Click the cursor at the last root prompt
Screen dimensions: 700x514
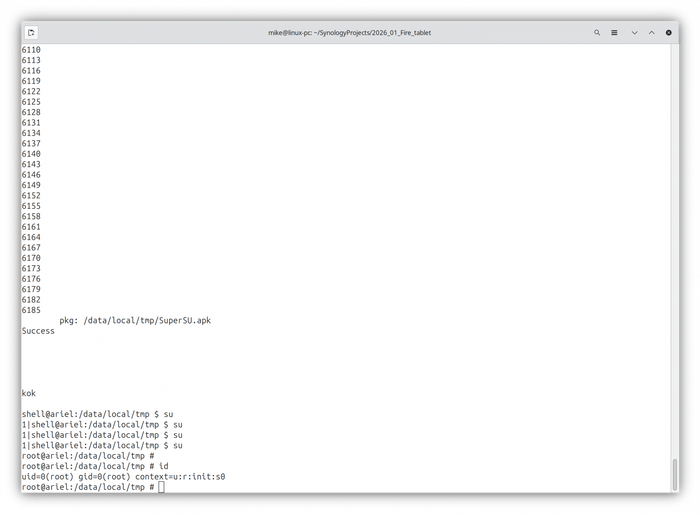point(161,487)
